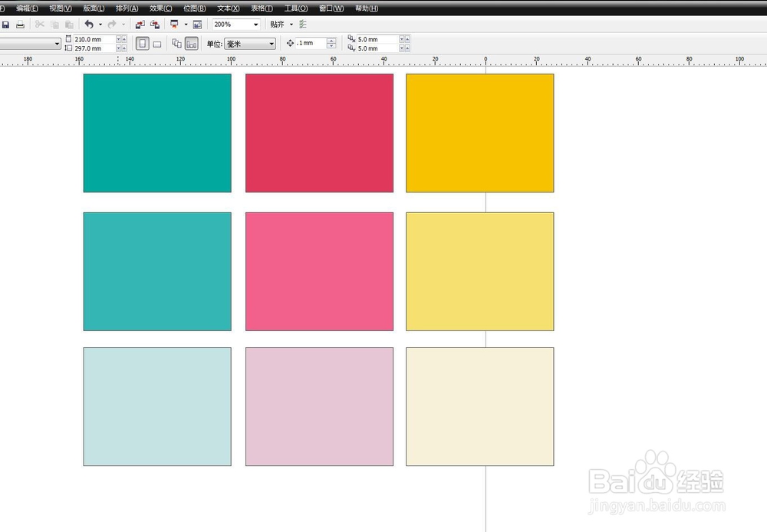Open the 表格(T) menu
Viewport: 767px width, 532px height.
pyautogui.click(x=262, y=8)
